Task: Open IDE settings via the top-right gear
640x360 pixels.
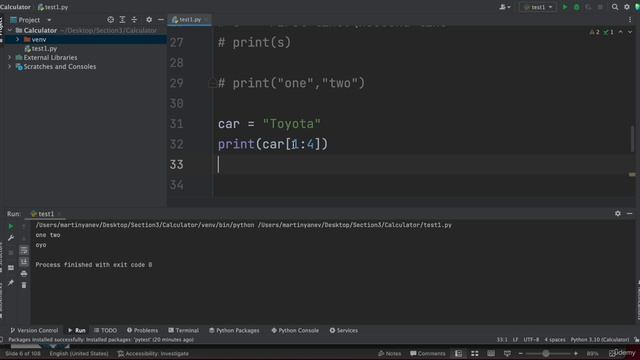Action: [627, 7]
